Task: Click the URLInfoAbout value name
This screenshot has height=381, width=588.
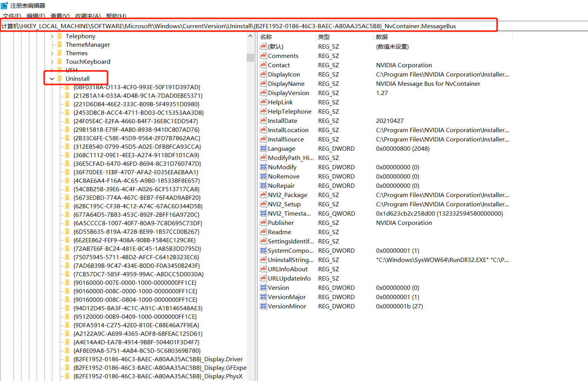Action: pos(288,269)
